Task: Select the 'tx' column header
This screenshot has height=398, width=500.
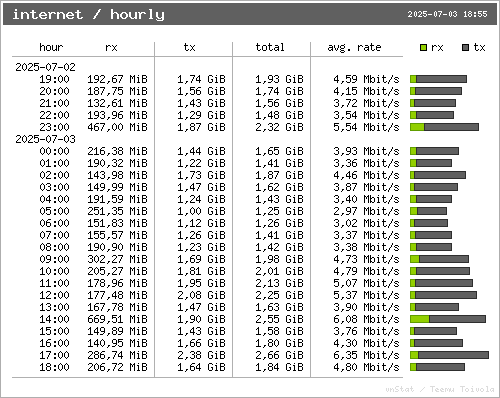Action: (189, 47)
